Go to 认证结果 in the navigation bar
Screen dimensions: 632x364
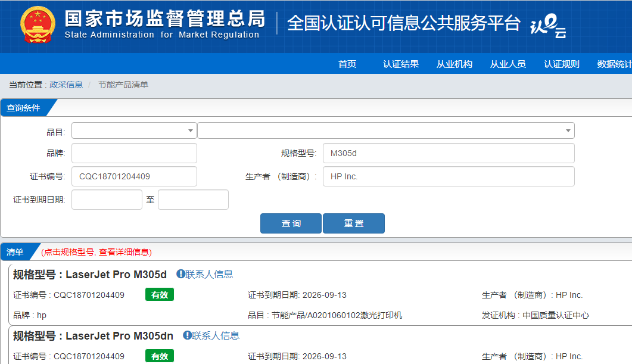(401, 64)
